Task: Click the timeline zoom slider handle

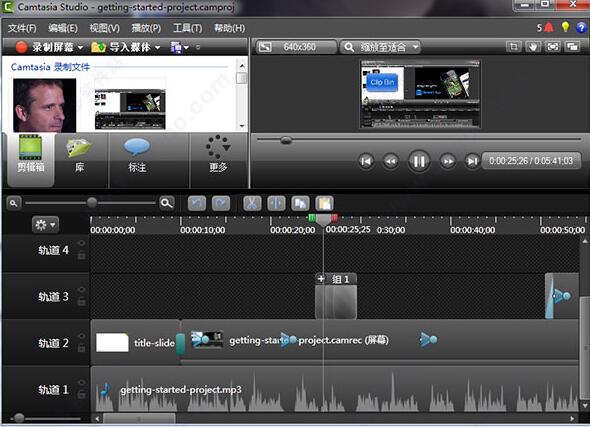Action: 92,203
